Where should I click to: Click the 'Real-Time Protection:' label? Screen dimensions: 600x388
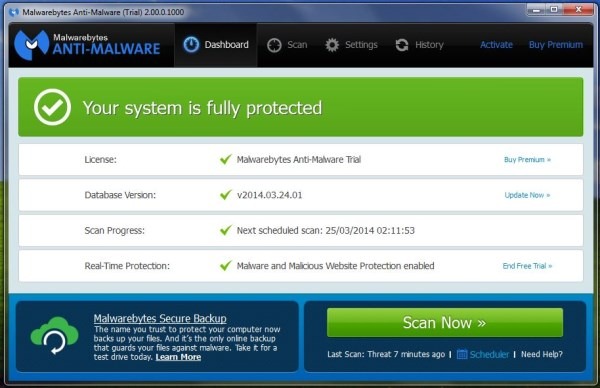pos(127,266)
